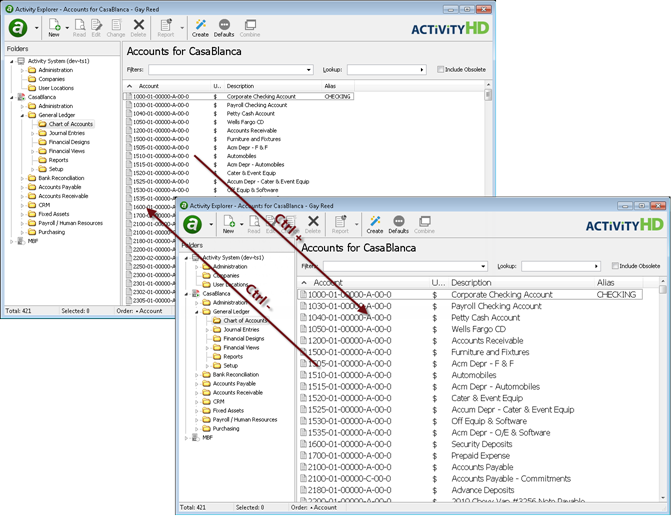The width and height of the screenshot is (672, 516).
Task: Open the Filters combo box in back window
Action: 231,69
